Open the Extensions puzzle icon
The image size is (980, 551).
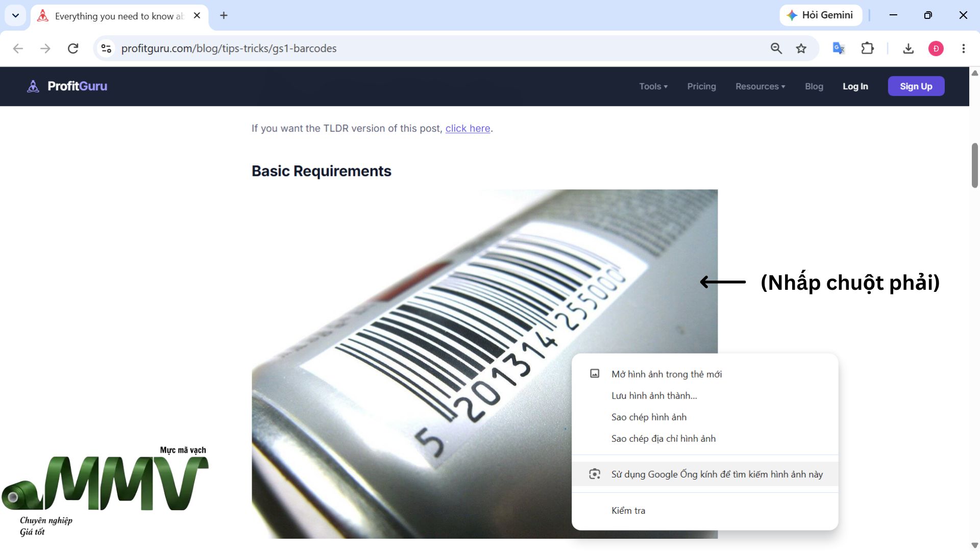click(x=867, y=48)
